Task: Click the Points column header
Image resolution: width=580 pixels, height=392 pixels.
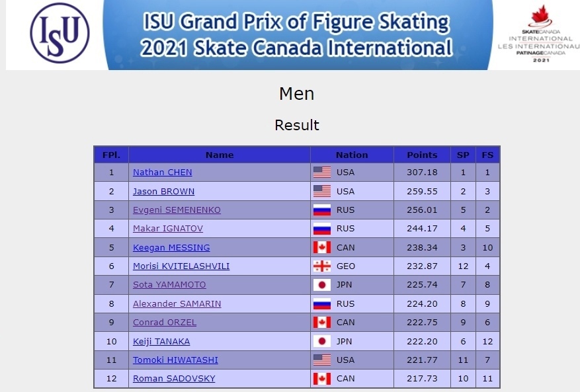Action: tap(422, 155)
